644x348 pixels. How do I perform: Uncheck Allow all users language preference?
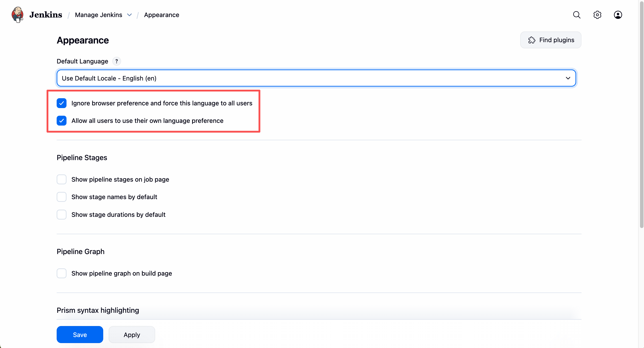coord(62,121)
